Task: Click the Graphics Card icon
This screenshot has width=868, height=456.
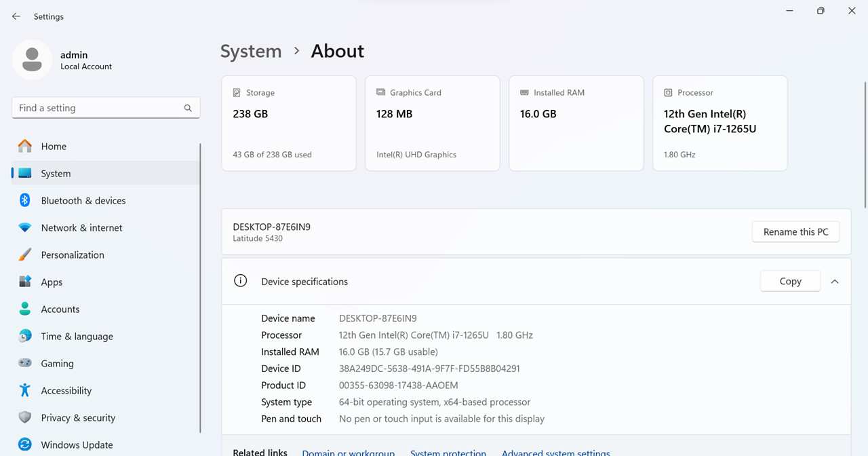Action: (380, 92)
